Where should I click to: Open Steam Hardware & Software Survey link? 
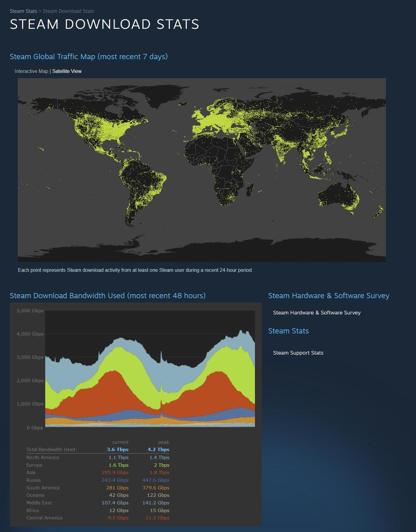(x=317, y=312)
